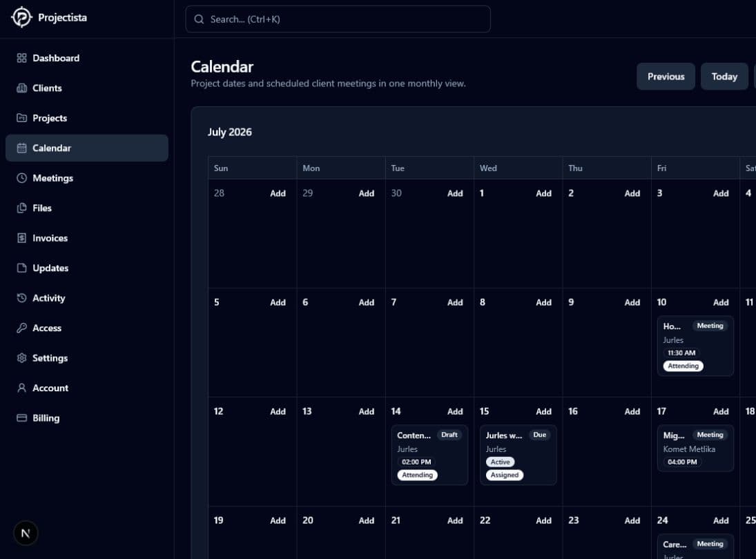Click the Projectista brand name
This screenshot has width=756, height=559.
[62, 18]
